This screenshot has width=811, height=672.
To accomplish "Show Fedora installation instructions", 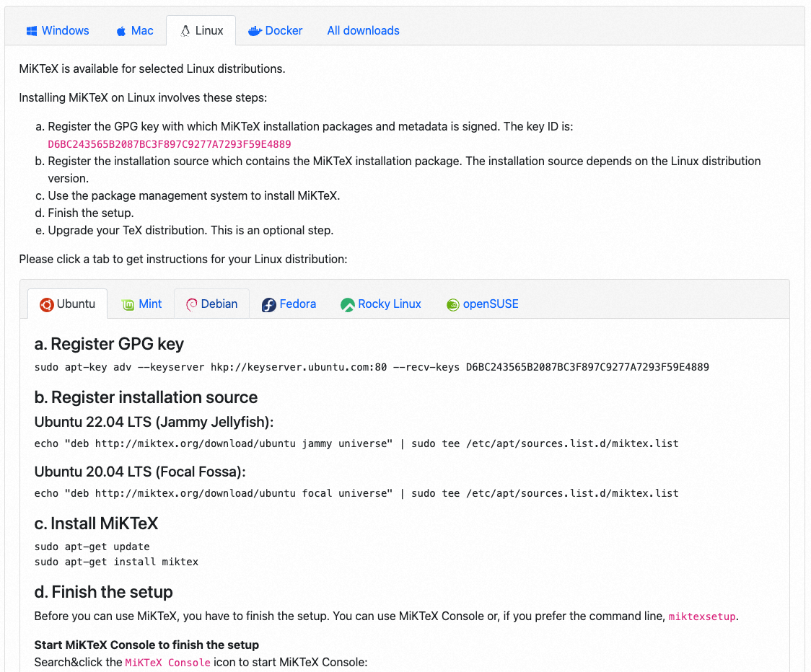I will click(289, 304).
